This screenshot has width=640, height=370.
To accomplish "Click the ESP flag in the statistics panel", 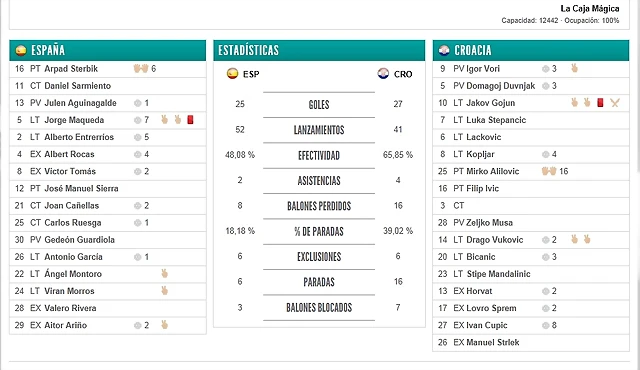I will [x=232, y=74].
